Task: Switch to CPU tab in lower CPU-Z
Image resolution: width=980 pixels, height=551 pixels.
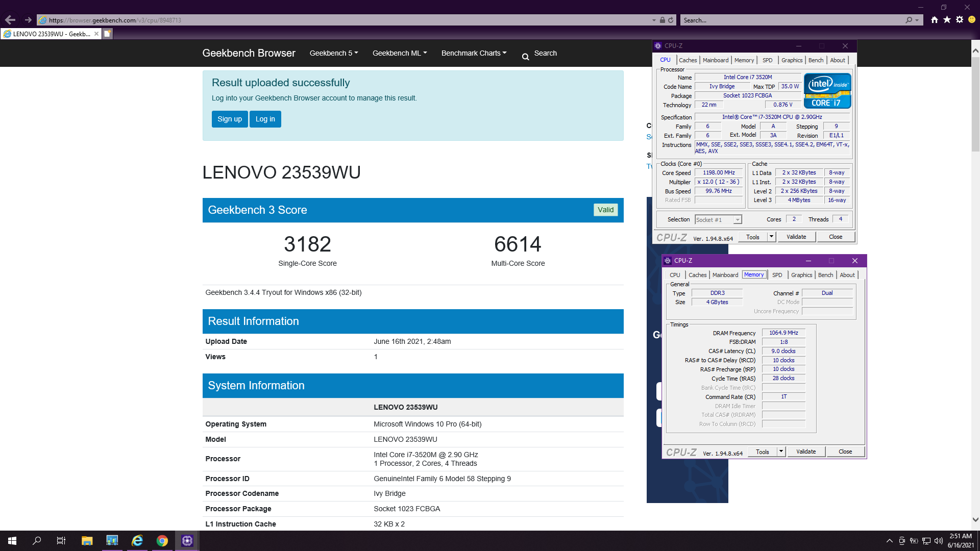Action: click(675, 275)
